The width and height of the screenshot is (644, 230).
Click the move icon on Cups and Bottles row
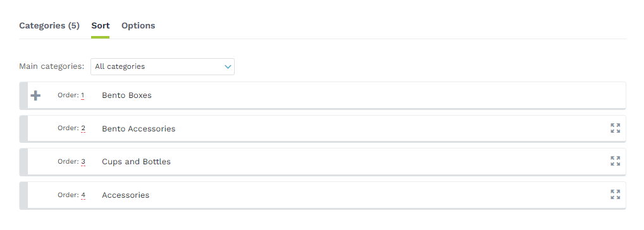(615, 160)
